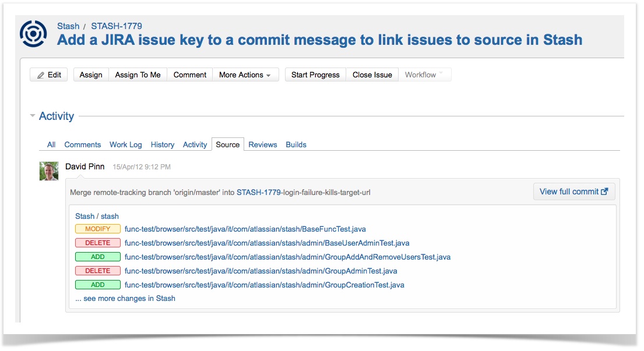Click the Assign To Me button

tap(138, 75)
